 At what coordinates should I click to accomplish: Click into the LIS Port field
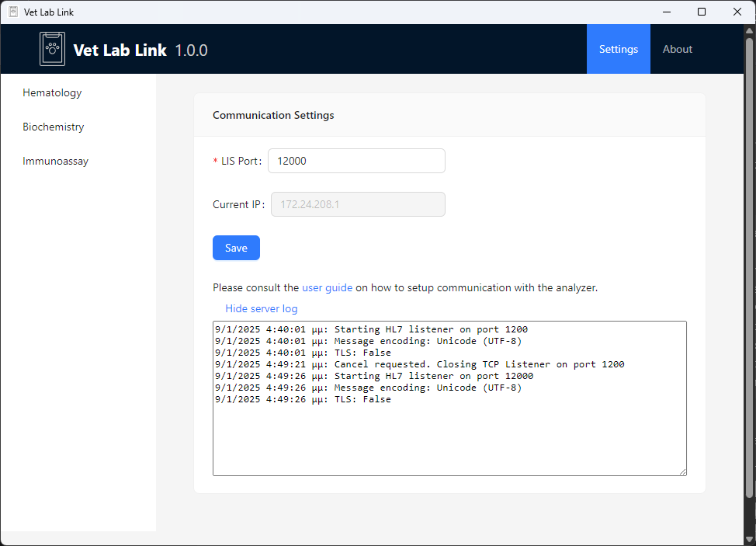[x=356, y=161]
